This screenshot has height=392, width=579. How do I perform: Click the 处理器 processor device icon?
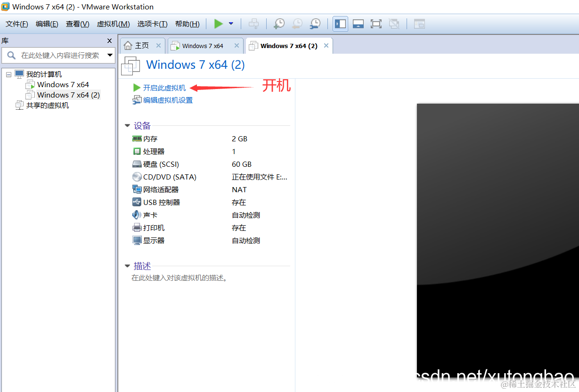137,151
